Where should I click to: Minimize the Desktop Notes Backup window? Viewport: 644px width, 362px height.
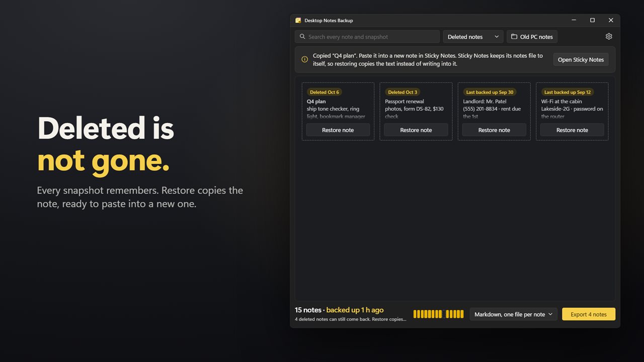click(574, 20)
